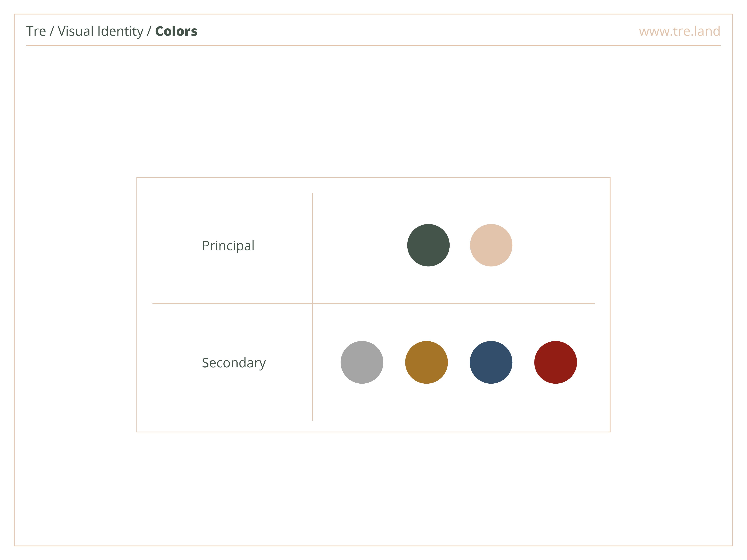Screen dimensions: 747x560
Task: Select the "Secondary" row label
Action: pyautogui.click(x=234, y=363)
